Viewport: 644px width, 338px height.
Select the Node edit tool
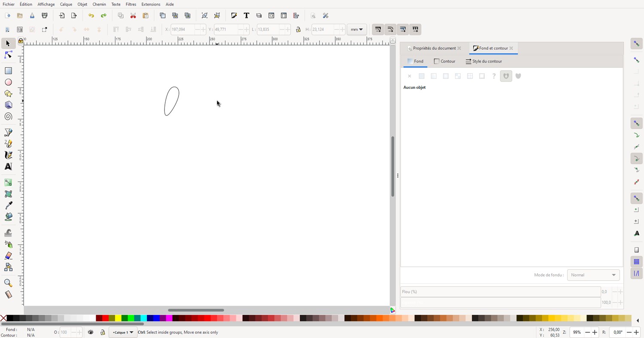tap(8, 55)
